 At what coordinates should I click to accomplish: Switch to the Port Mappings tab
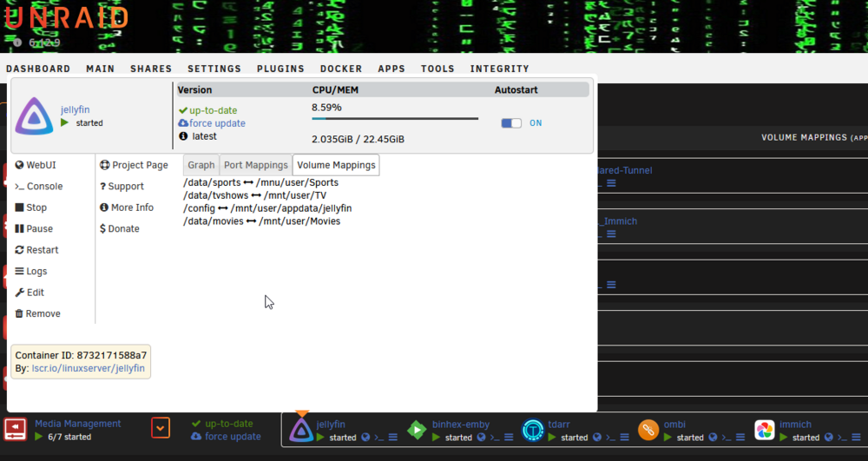coord(256,165)
